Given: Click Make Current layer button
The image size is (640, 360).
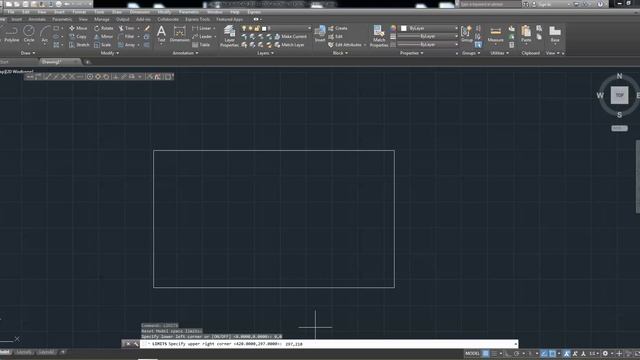Looking at the screenshot, I should tap(290, 36).
